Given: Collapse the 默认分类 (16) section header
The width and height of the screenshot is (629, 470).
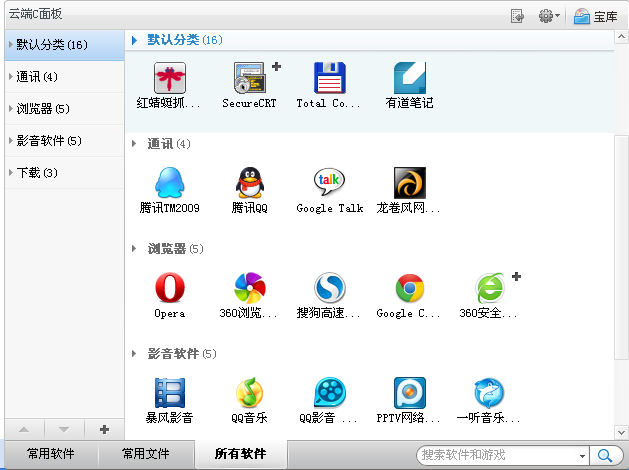Looking at the screenshot, I should click(134, 40).
